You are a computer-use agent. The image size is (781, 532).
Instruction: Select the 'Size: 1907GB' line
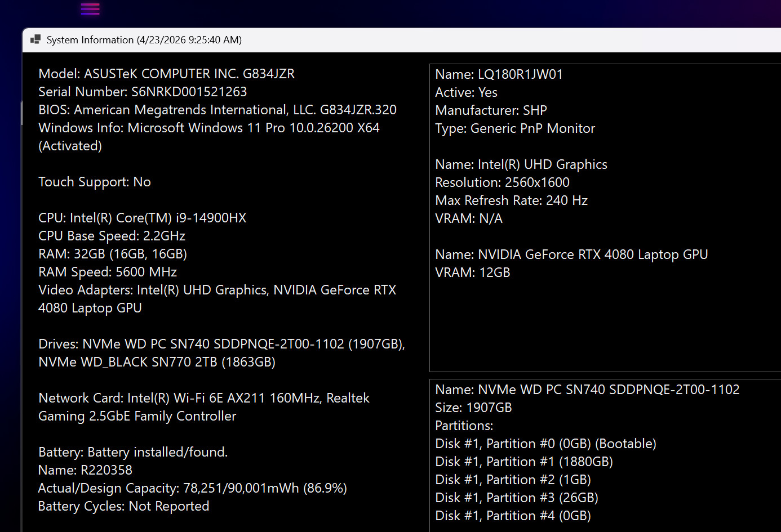click(x=473, y=408)
